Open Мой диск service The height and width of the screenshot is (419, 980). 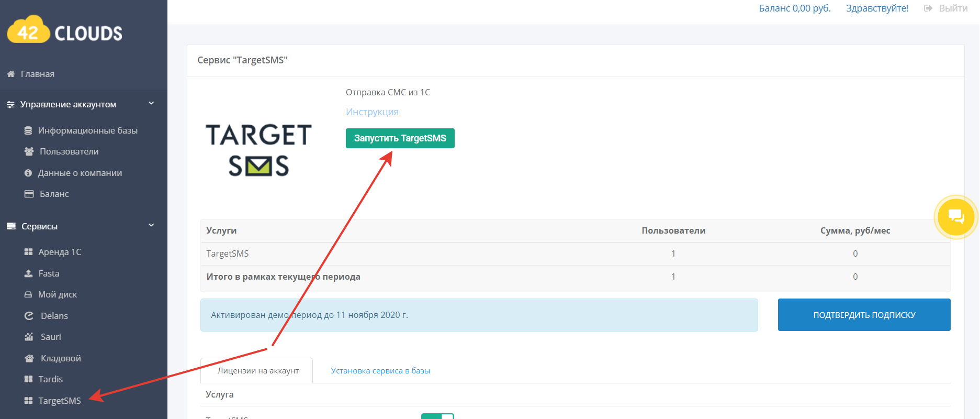[x=58, y=294]
